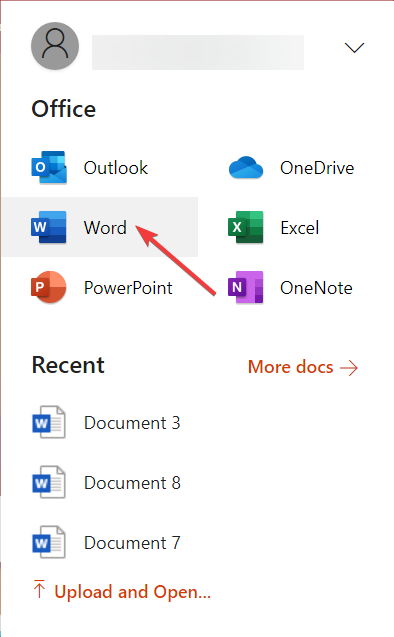Expand the account dropdown chevron
The image size is (394, 637).
354,48
